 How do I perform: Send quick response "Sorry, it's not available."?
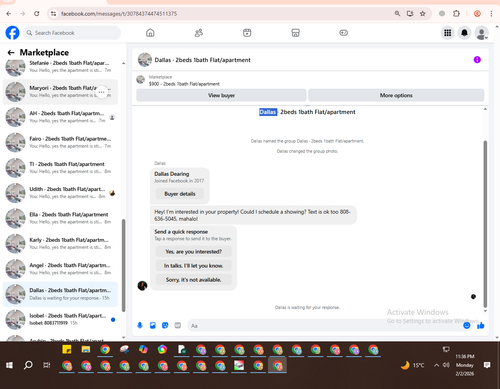pyautogui.click(x=194, y=280)
